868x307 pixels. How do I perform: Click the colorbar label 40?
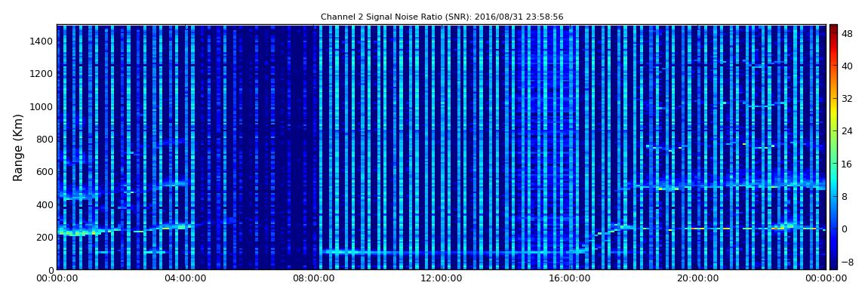(847, 66)
